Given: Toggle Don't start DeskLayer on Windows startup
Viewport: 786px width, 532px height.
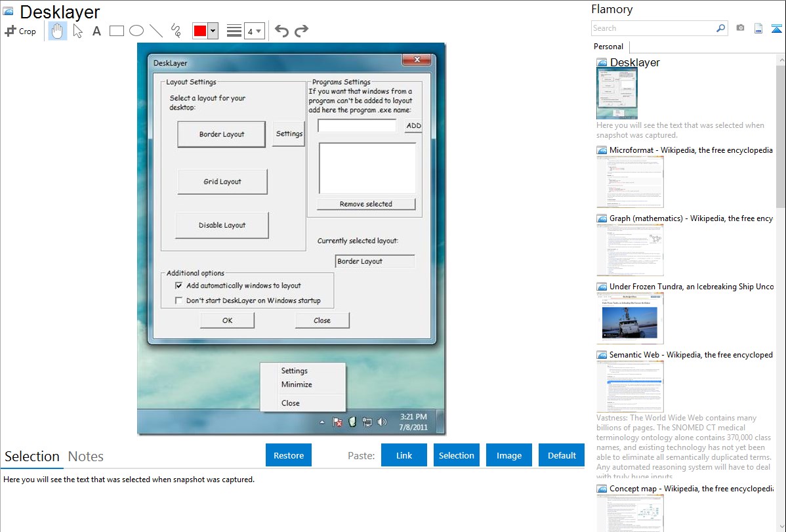Looking at the screenshot, I should pos(178,300).
